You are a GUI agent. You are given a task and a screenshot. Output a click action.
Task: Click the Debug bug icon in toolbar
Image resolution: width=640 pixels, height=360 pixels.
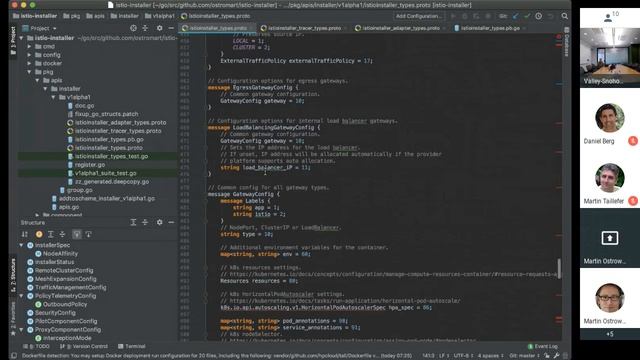pyautogui.click(x=464, y=16)
